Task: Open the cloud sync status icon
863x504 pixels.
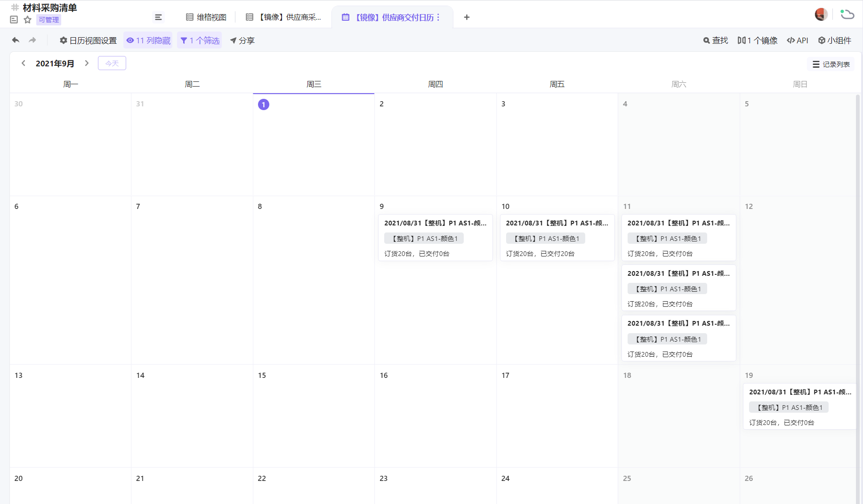Action: (x=847, y=15)
